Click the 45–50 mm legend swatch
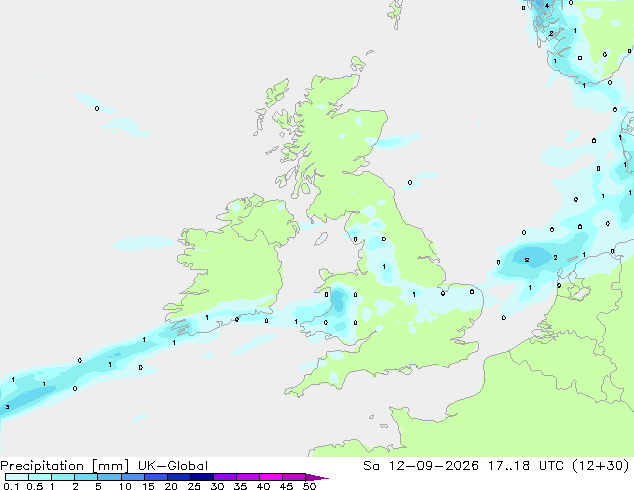Screen dimensions: 634x490 (x=294, y=477)
